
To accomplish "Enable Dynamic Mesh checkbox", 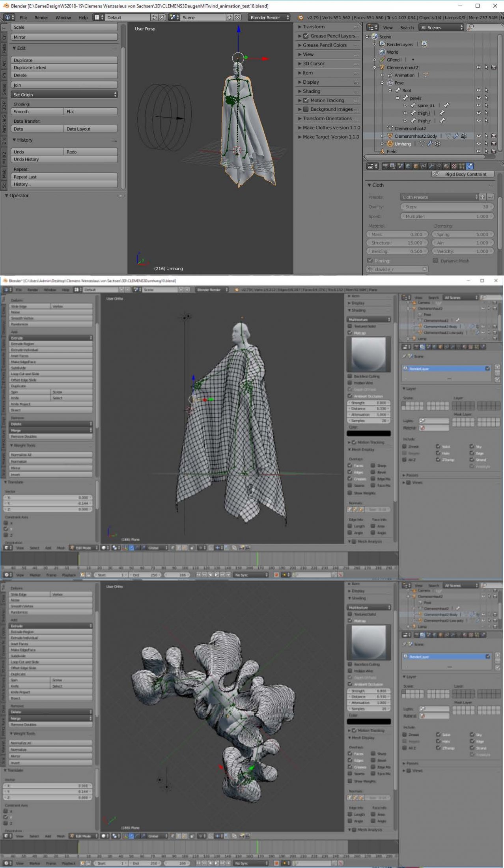I will pyautogui.click(x=435, y=260).
